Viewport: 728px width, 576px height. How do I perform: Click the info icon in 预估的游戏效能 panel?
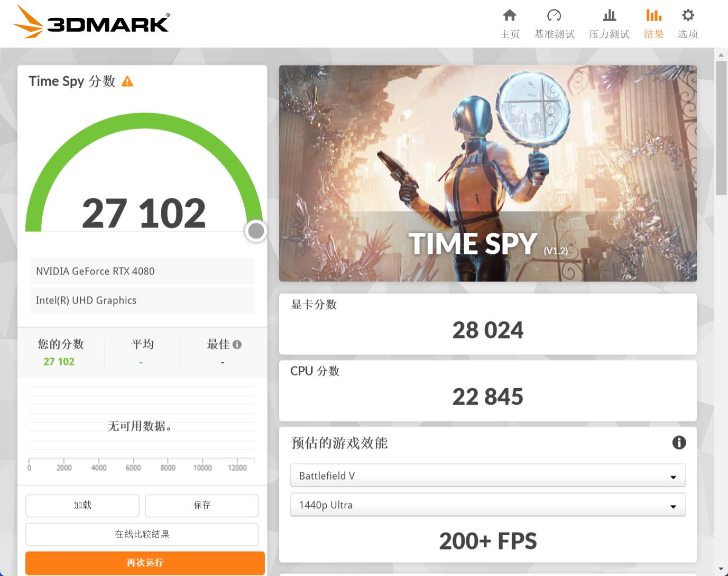680,443
